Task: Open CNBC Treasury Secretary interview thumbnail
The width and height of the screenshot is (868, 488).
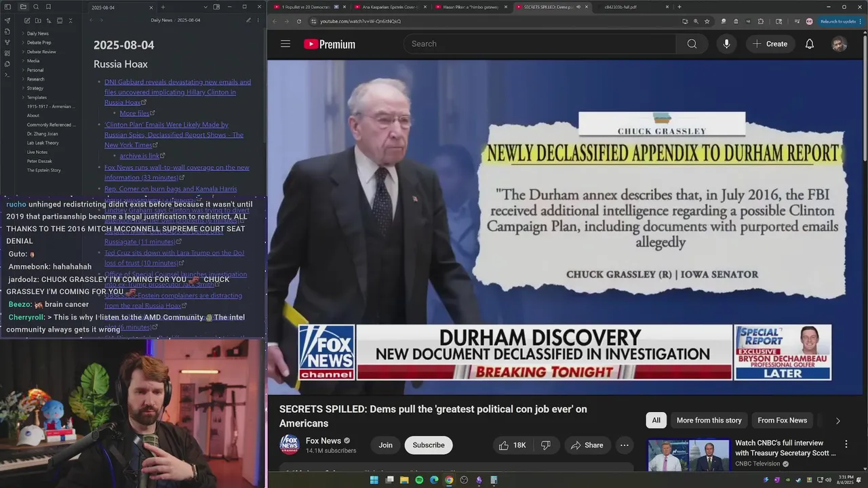Action: (688, 455)
